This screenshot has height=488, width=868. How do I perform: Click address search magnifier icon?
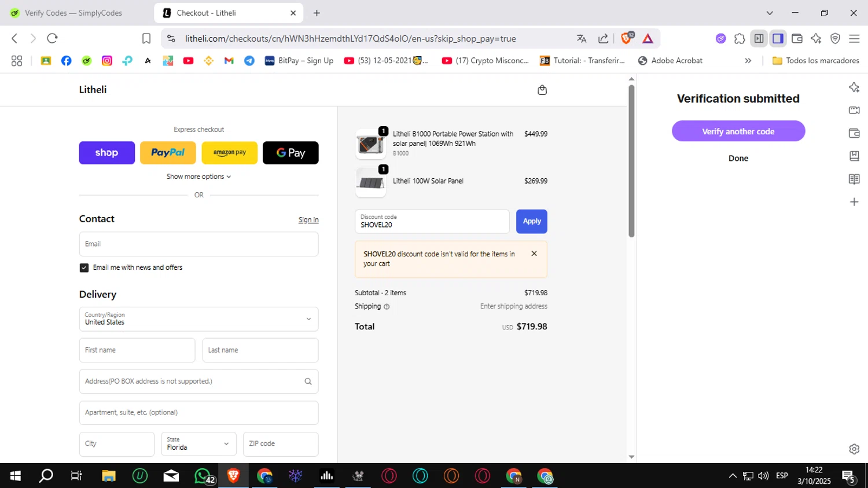(308, 381)
